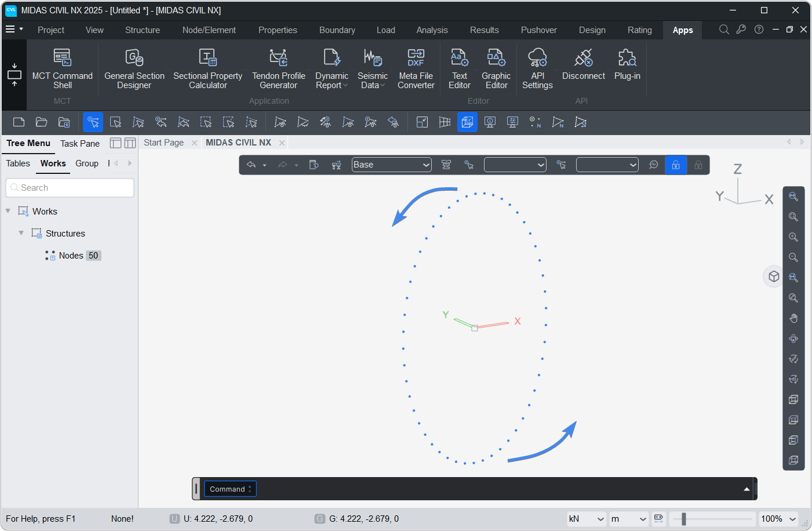Close the Start Page tab
Screen dimensions: 812x531
(x=194, y=143)
